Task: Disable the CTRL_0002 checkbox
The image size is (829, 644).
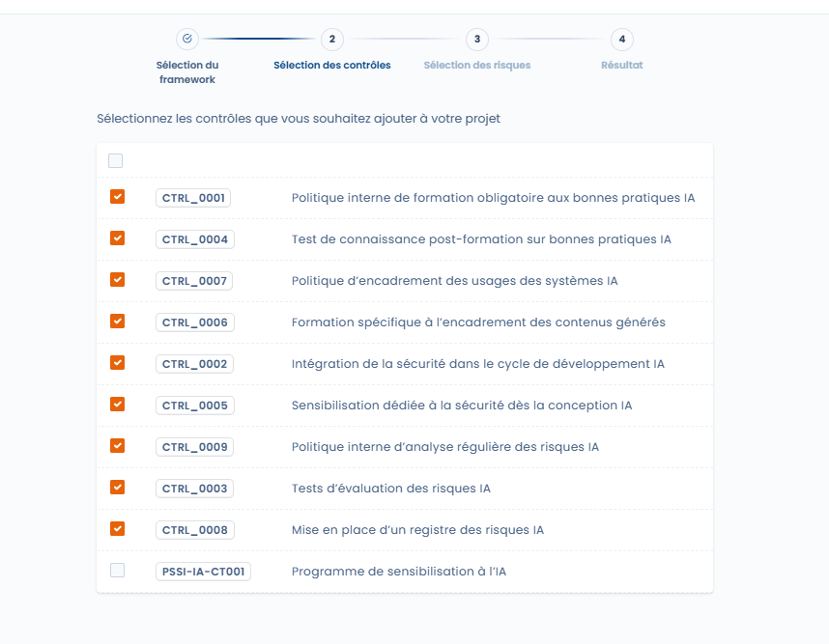Action: [117, 363]
